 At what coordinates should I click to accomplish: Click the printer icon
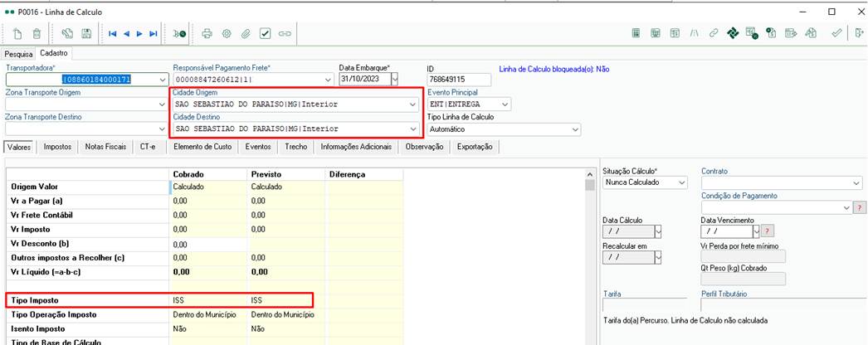pos(207,34)
